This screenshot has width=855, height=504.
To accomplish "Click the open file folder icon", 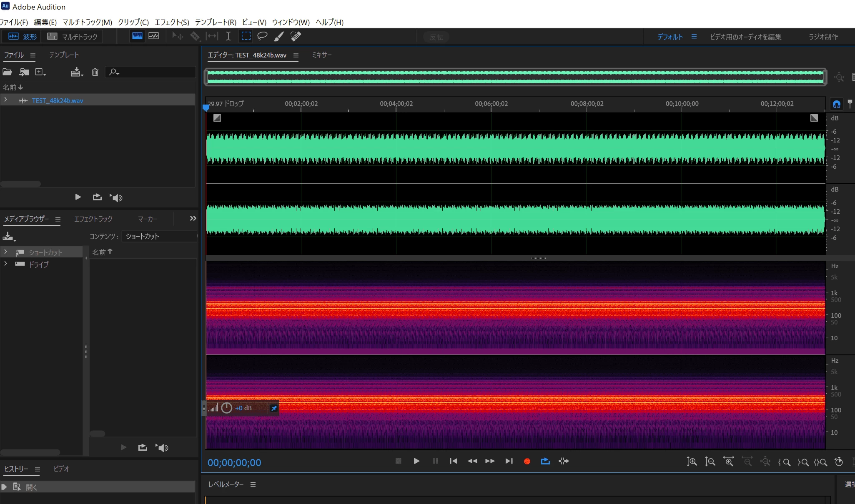I will pyautogui.click(x=7, y=72).
